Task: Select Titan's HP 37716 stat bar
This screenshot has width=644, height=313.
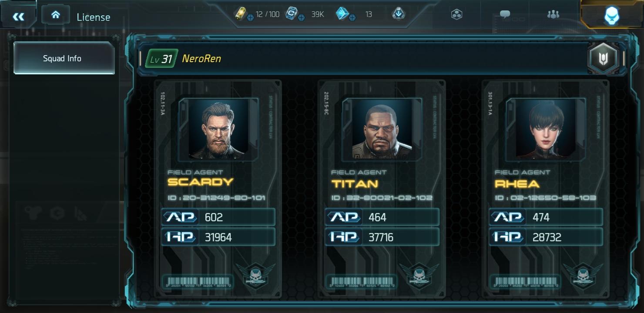Action: 382,237
